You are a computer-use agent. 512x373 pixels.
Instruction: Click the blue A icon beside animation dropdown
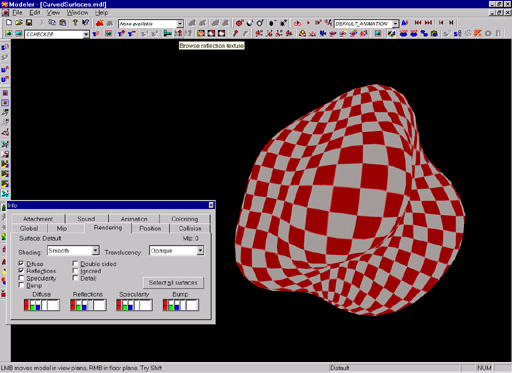[405, 23]
